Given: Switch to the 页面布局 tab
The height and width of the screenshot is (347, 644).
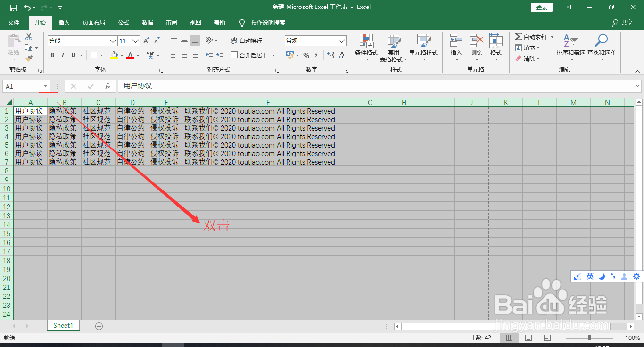Looking at the screenshot, I should click(x=93, y=23).
